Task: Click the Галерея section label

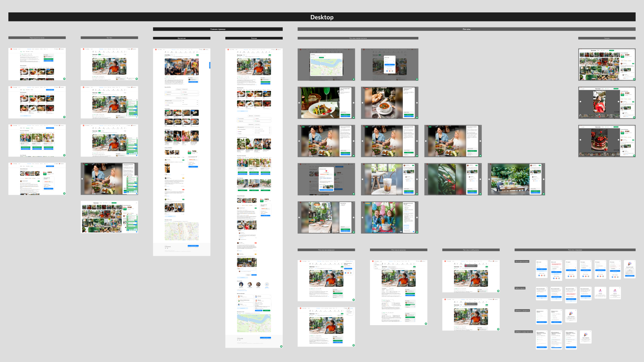Action: point(606,38)
